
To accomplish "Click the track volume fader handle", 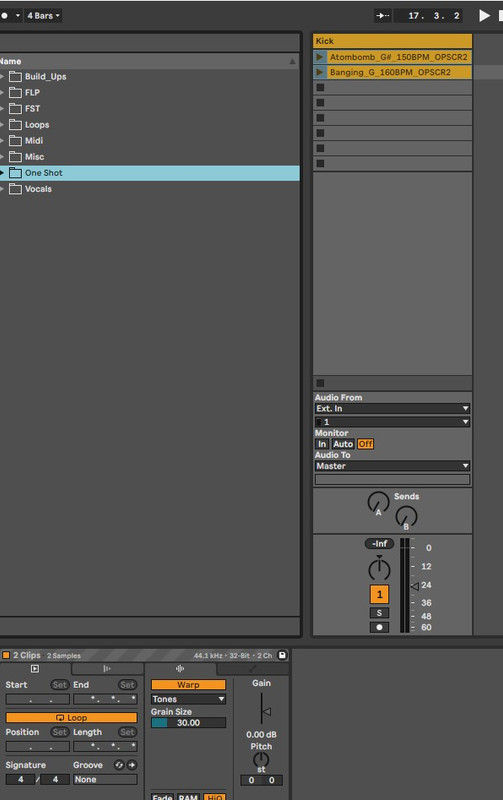I will [415, 586].
